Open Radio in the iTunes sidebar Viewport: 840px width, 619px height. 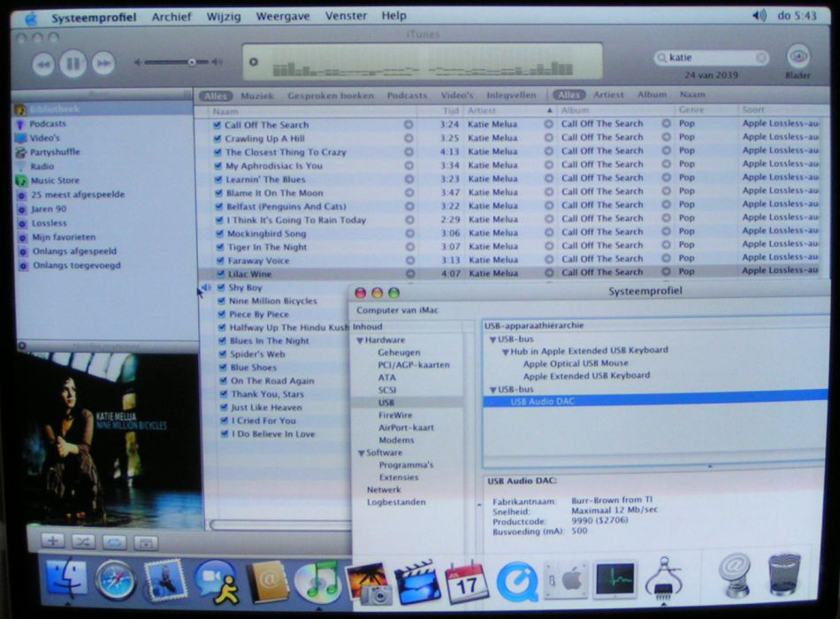click(x=42, y=166)
